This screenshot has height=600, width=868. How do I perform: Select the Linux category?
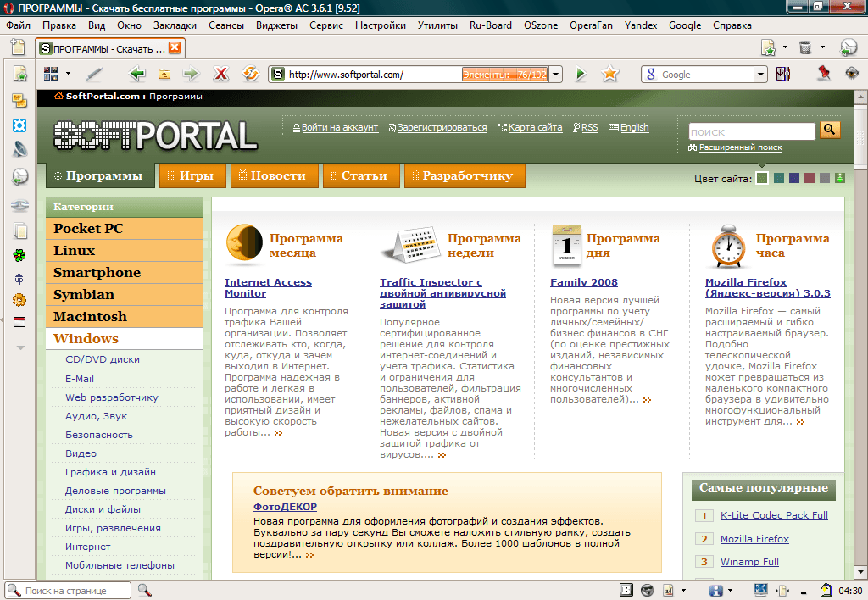coord(124,250)
